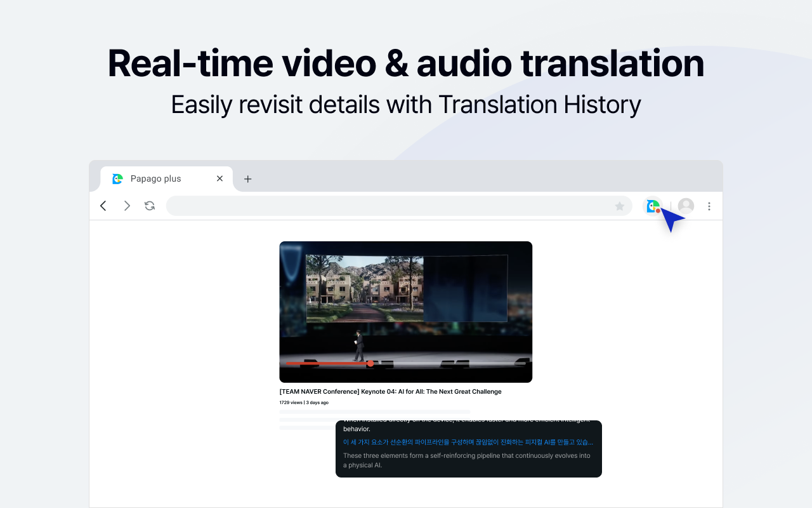This screenshot has width=812, height=508.
Task: Reload the page with the refresh icon
Action: point(150,206)
